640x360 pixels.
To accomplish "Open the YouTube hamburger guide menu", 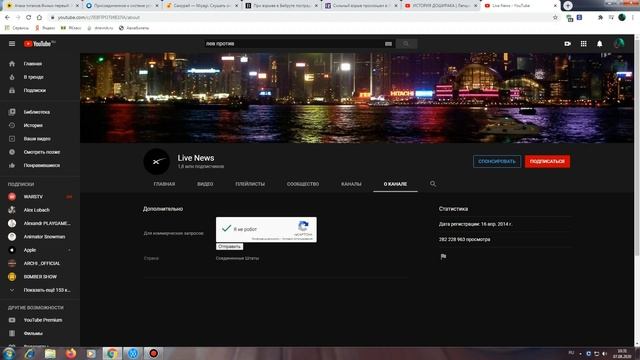I will (x=12, y=44).
